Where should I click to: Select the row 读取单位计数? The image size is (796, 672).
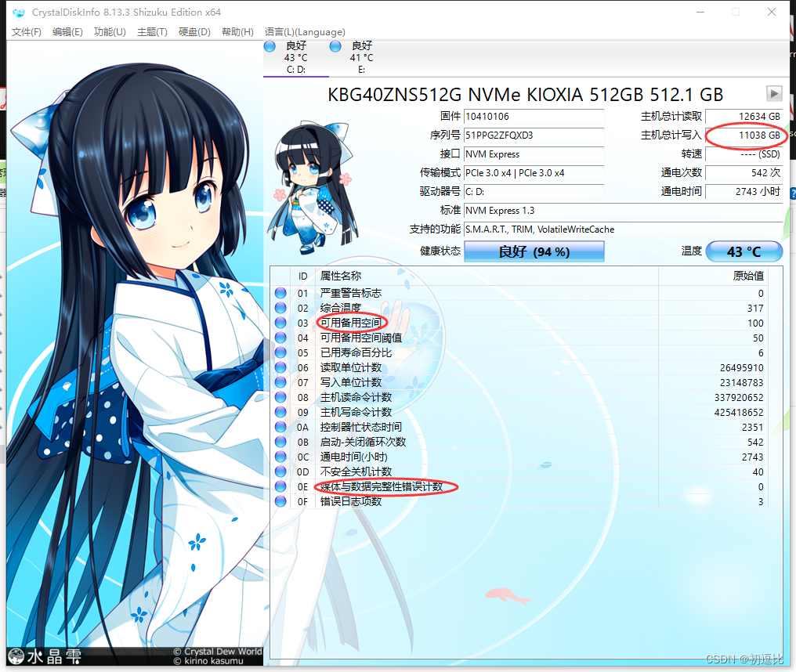(x=519, y=367)
